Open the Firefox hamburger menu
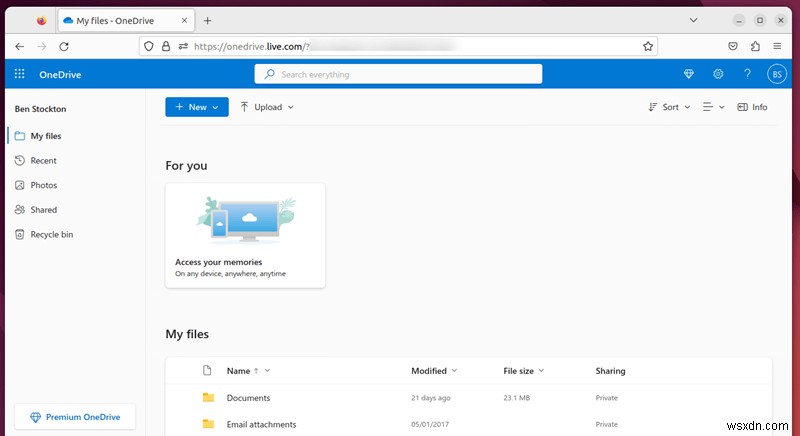This screenshot has width=800, height=436. pos(777,46)
